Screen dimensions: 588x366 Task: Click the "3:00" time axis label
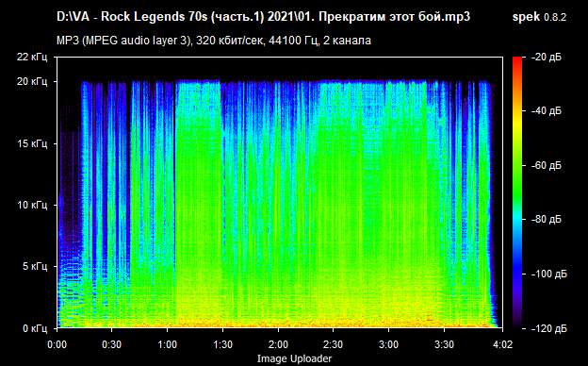388,344
